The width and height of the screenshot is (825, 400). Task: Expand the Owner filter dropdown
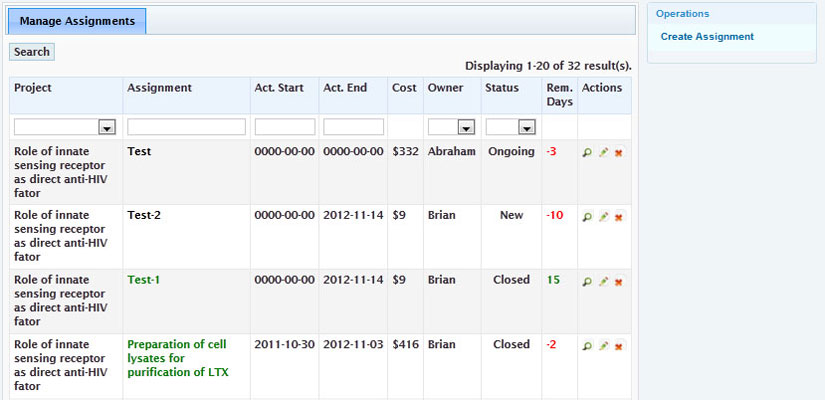point(465,128)
